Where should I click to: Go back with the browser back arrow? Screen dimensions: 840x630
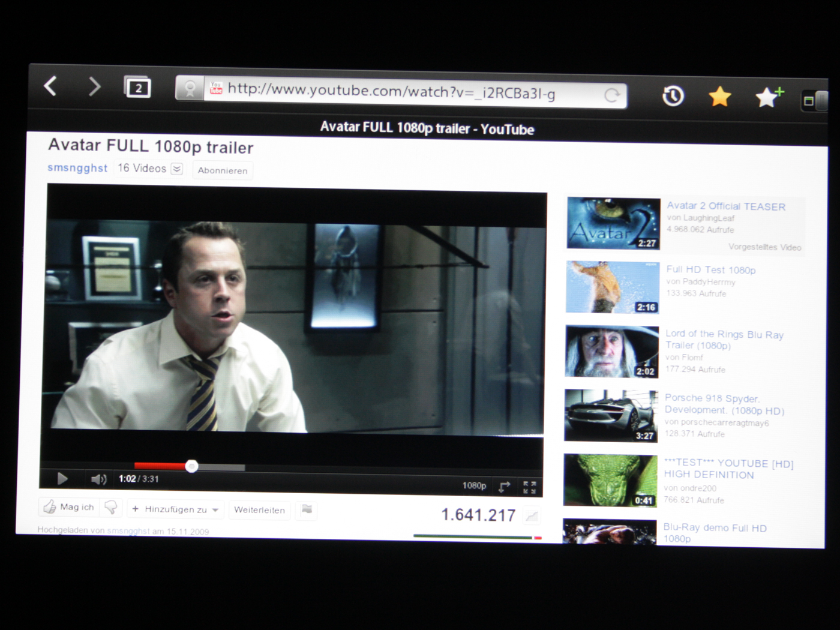51,86
